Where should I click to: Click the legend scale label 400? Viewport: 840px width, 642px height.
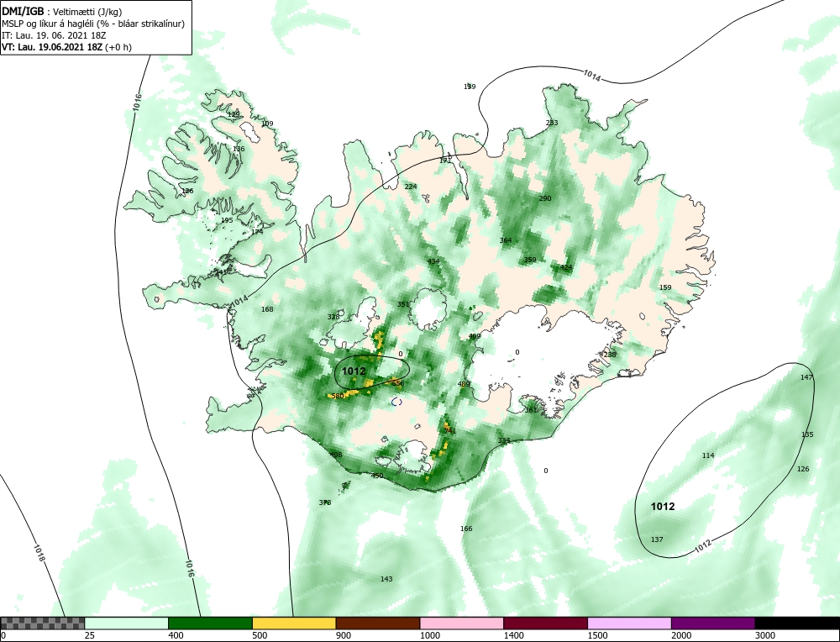click(x=176, y=635)
